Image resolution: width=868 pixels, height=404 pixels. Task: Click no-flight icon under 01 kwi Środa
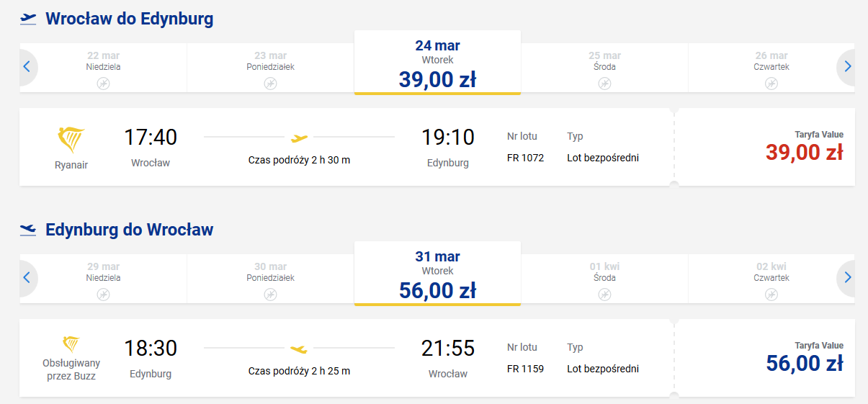tap(604, 295)
